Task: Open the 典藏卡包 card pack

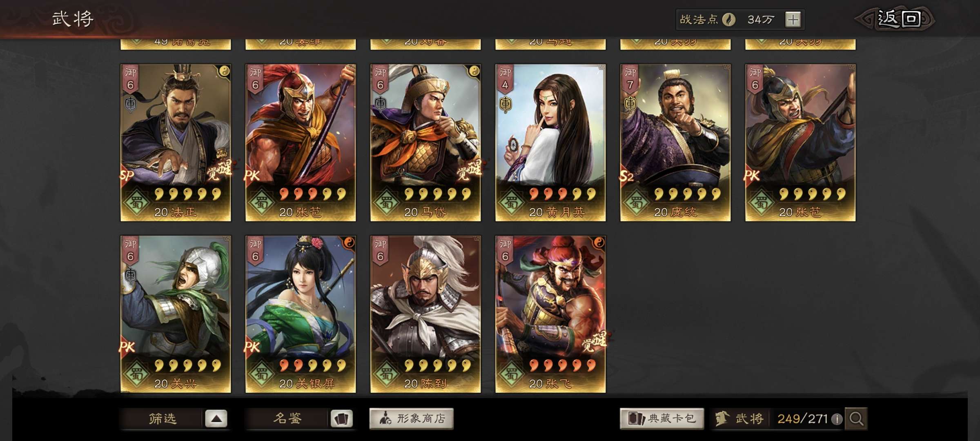Action: click(662, 419)
